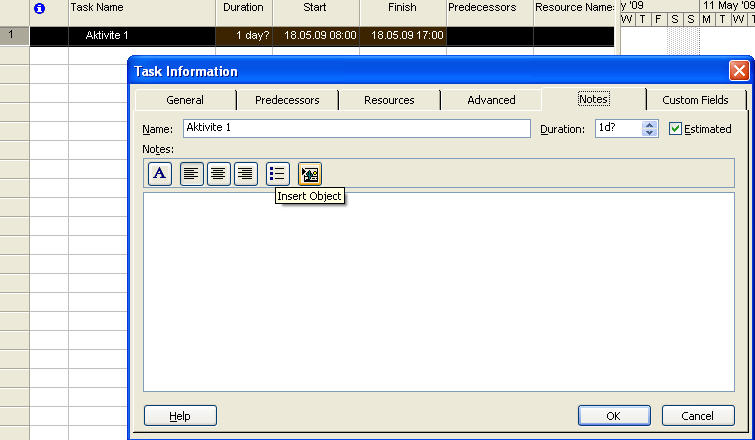The width and height of the screenshot is (755, 440).
Task: Switch to the General tab
Action: [185, 100]
